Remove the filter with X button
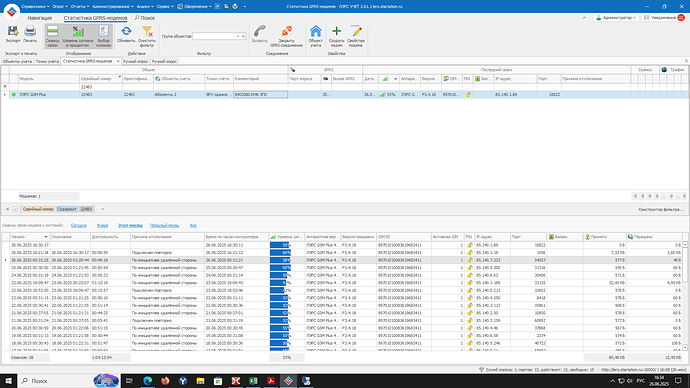The height and width of the screenshot is (388, 690). point(7,209)
